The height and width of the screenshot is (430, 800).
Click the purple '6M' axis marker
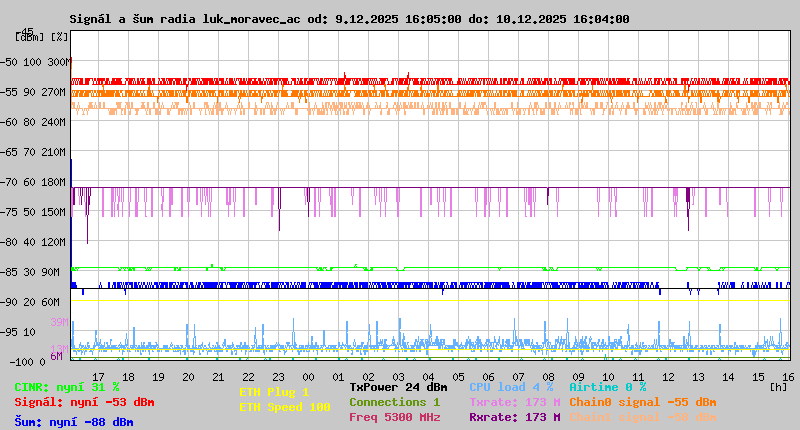point(57,356)
